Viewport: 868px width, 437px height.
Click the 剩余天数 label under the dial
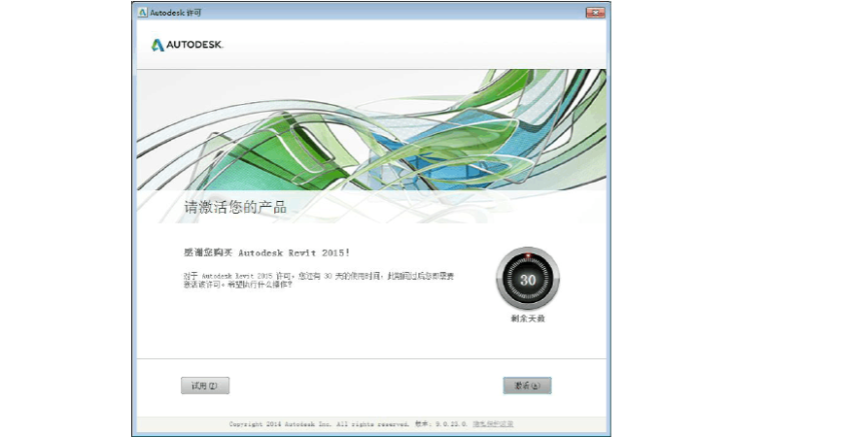(x=528, y=319)
